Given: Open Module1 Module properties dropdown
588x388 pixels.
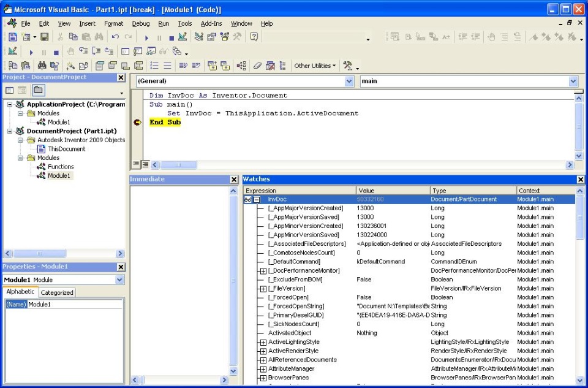Looking at the screenshot, I should (119, 280).
